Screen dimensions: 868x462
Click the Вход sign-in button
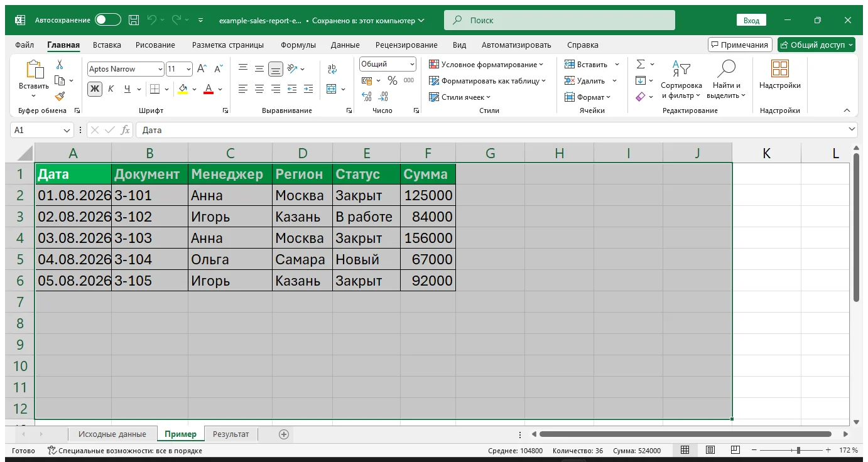pos(751,20)
